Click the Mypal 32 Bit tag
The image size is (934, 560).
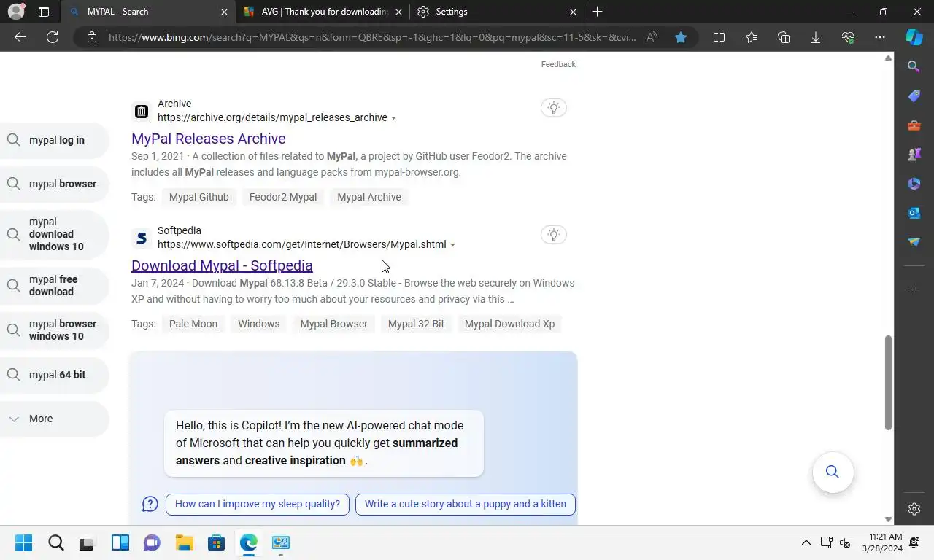coord(416,324)
